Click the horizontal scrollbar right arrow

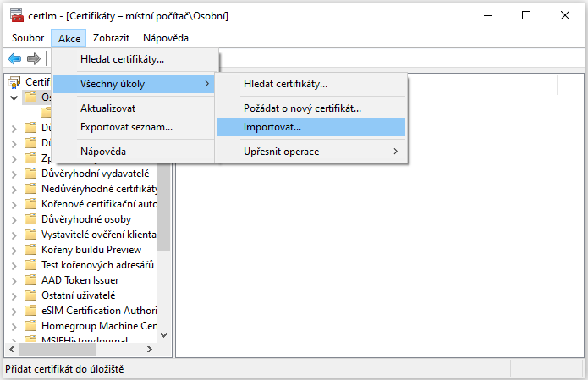point(150,350)
